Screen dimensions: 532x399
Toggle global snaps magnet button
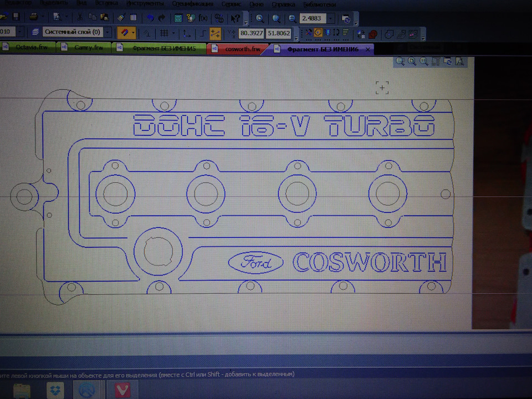[124, 33]
